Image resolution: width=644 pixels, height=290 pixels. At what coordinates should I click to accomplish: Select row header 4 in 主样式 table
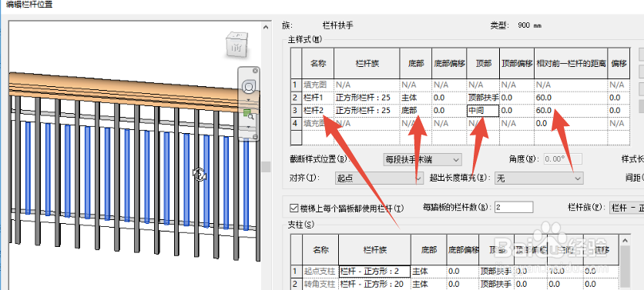tap(296, 123)
